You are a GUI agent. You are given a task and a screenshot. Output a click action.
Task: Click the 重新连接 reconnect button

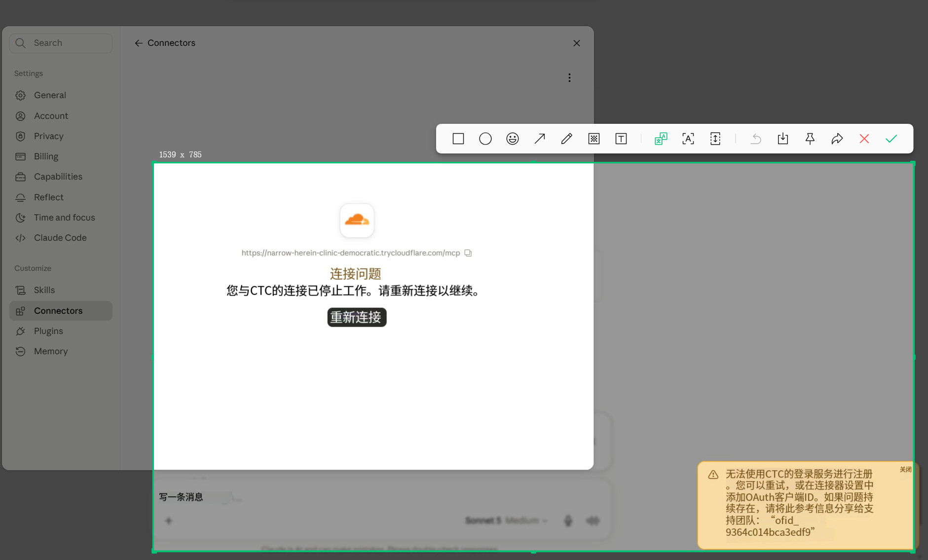pos(357,317)
